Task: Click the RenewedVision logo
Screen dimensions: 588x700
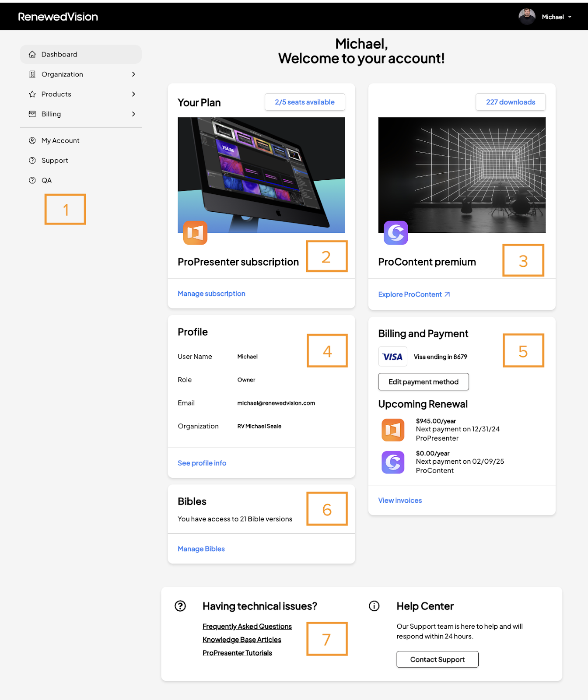Action: pos(58,17)
